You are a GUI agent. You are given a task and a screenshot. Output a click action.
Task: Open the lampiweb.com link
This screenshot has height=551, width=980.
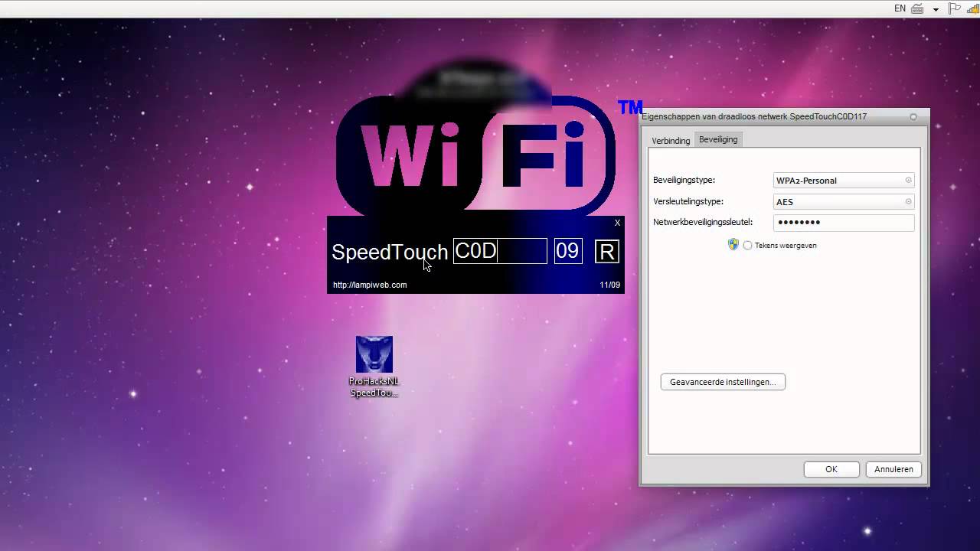(370, 285)
